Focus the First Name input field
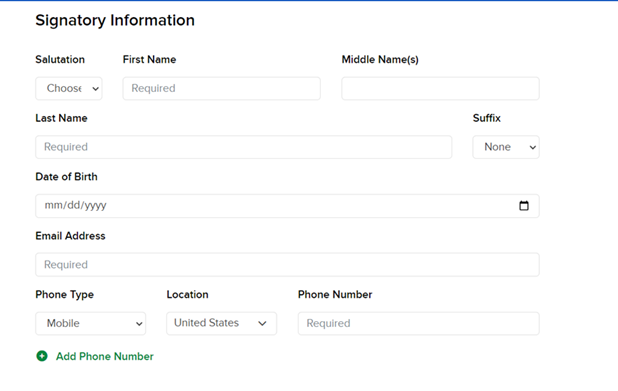 (222, 88)
